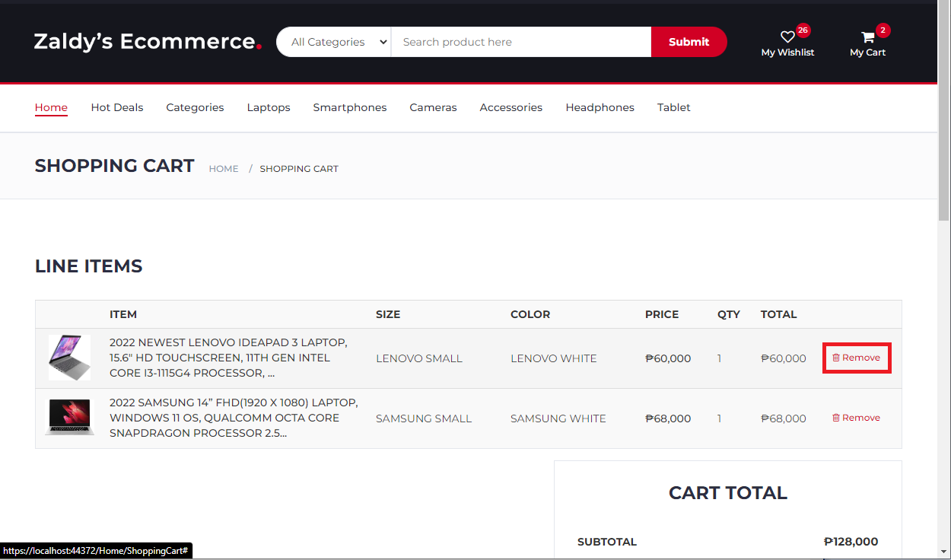Click the dropdown arrow inside All Categories
Screen dimensions: 951x560
(x=382, y=42)
